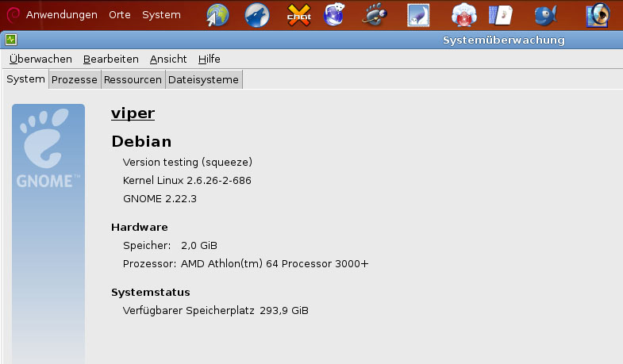Click the green system monitor window icon
Viewport: 623px width, 364px height.
[11, 40]
